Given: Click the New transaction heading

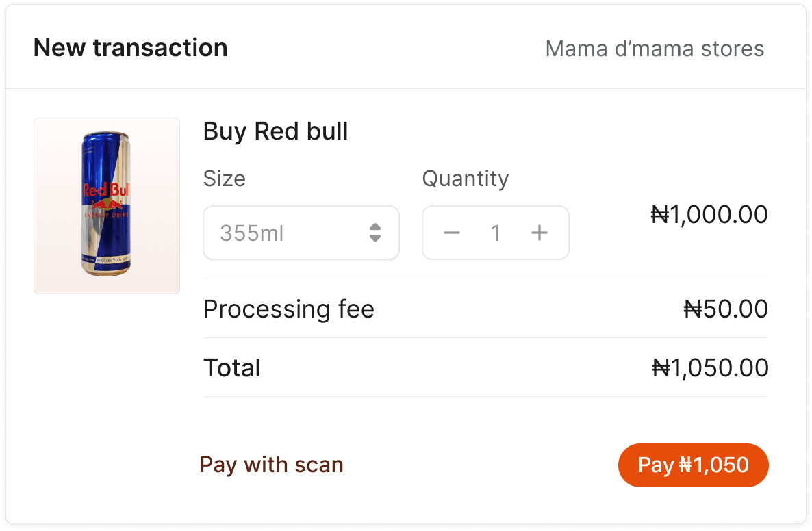Looking at the screenshot, I should coord(131,47).
